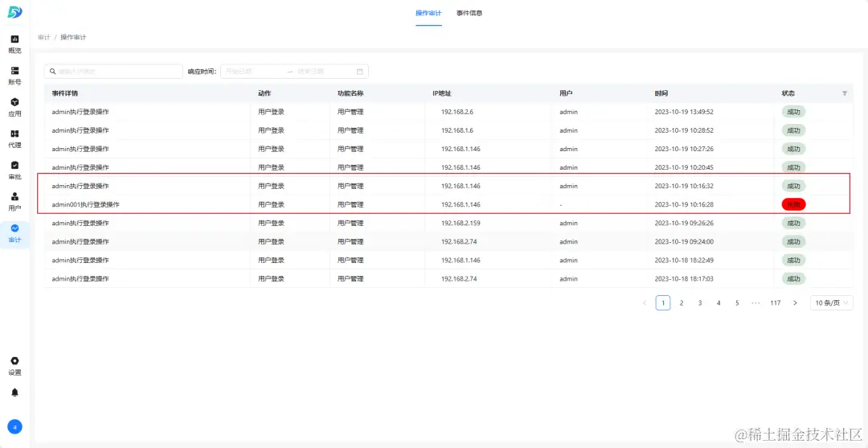This screenshot has width=868, height=448.
Task: Open the 账号 accounts sidebar item
Action: (x=15, y=76)
